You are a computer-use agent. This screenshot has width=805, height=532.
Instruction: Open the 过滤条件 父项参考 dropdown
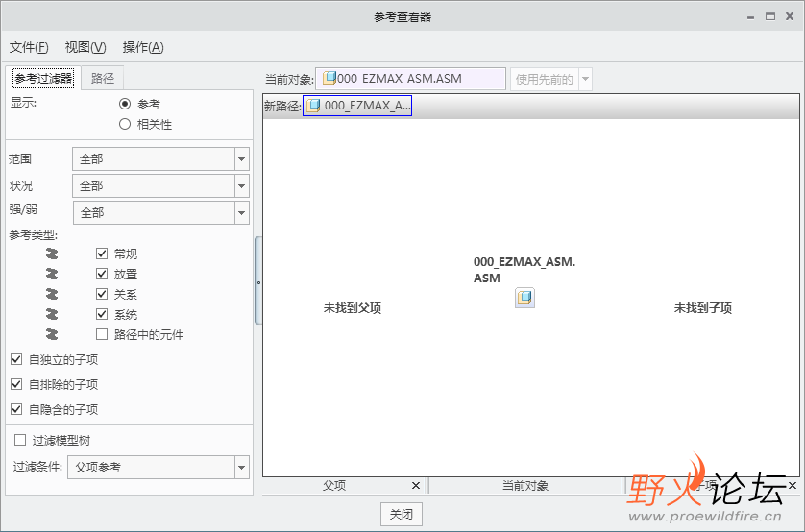point(159,467)
